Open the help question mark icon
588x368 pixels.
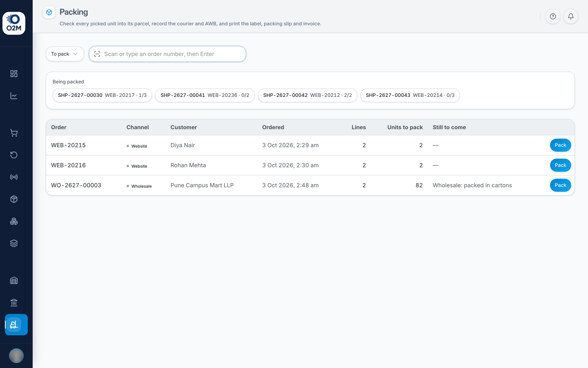[x=553, y=17]
